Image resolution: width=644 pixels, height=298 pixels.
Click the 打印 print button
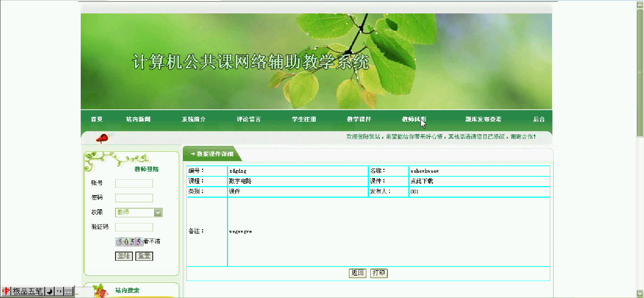379,273
